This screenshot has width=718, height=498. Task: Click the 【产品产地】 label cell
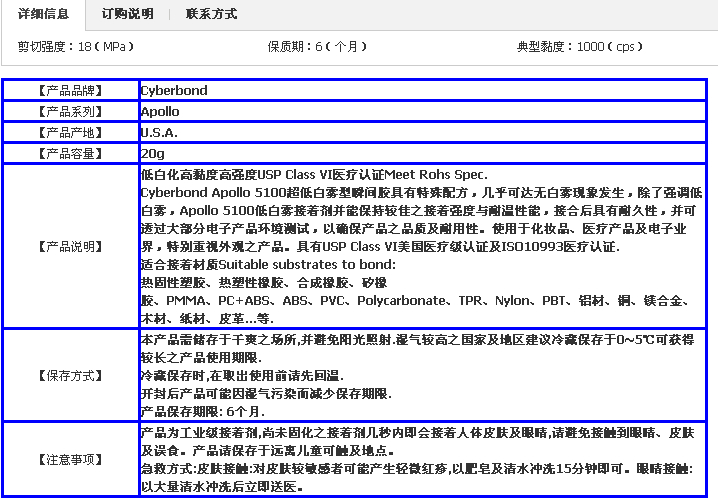[x=71, y=133]
